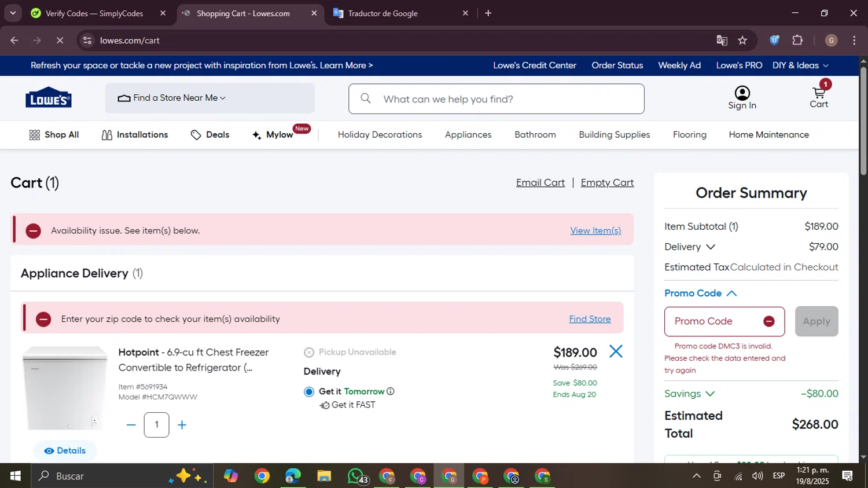Open File Explorer from the taskbar
868x488 pixels.
point(324,476)
